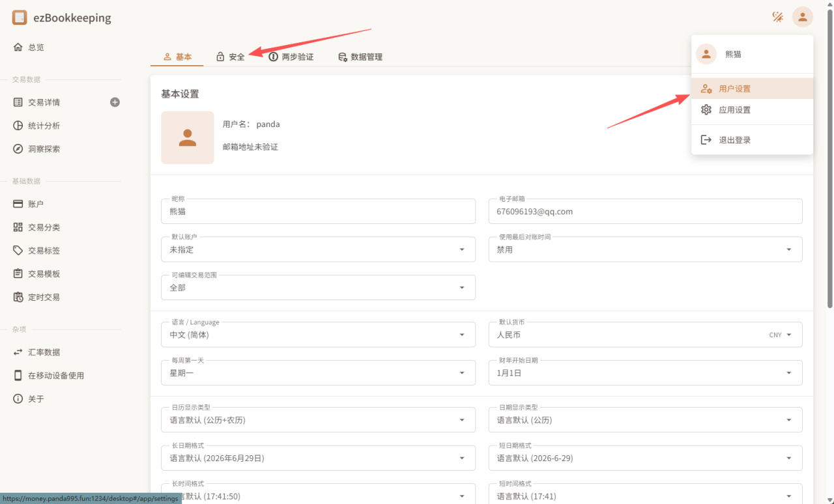
Task: Click the 邮箱地址未验证 text
Action: (x=250, y=147)
